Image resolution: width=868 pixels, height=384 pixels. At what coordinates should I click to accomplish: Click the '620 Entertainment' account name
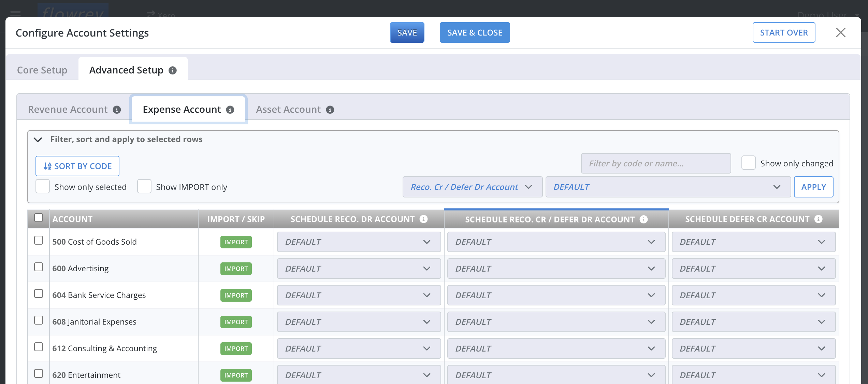click(86, 375)
